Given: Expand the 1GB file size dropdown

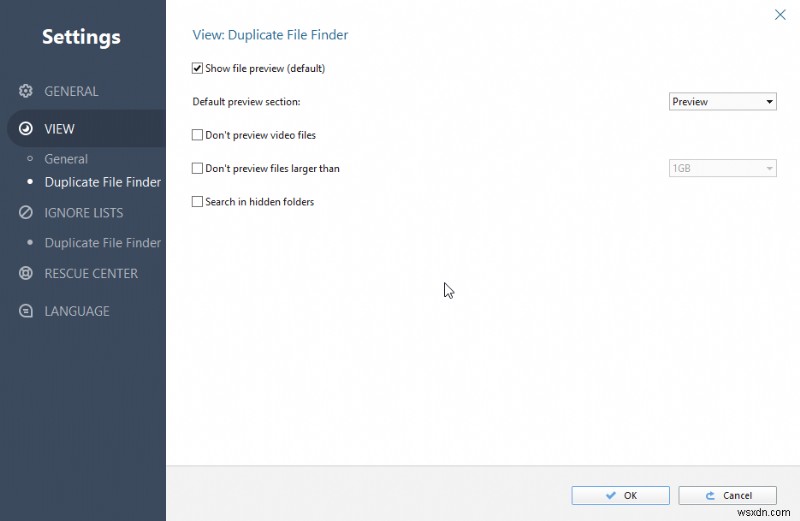Looking at the screenshot, I should point(722,168).
